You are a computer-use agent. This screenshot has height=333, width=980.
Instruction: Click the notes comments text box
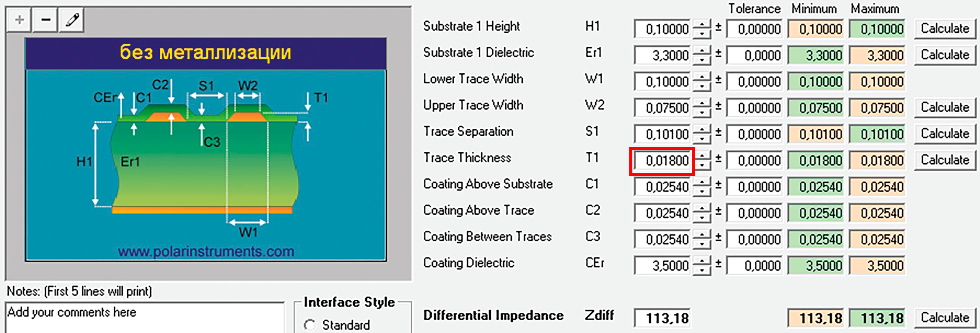point(144,318)
